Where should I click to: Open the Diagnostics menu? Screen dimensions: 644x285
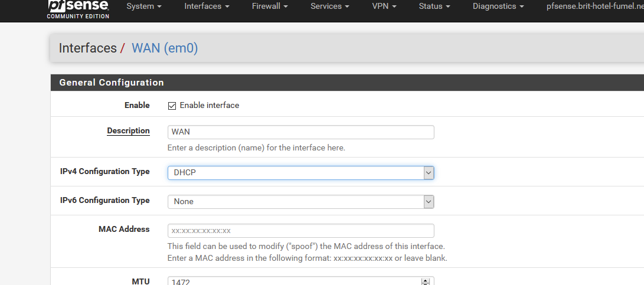[x=498, y=6]
